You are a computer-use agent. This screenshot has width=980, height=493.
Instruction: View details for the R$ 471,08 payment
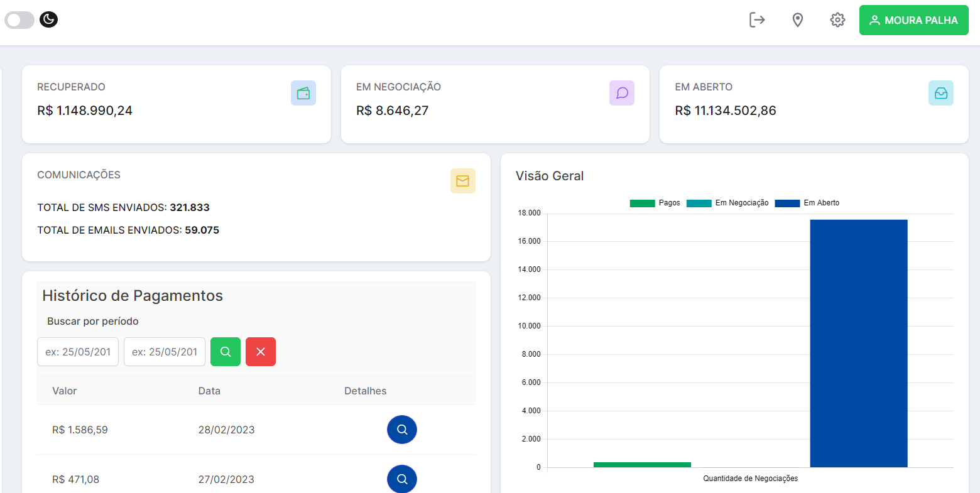402,479
